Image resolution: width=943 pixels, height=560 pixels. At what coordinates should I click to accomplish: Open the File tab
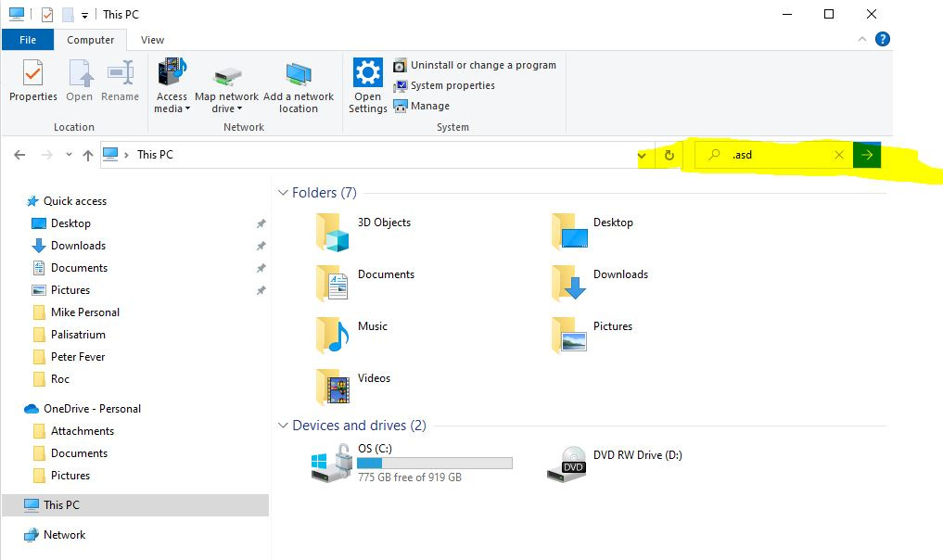pos(28,40)
